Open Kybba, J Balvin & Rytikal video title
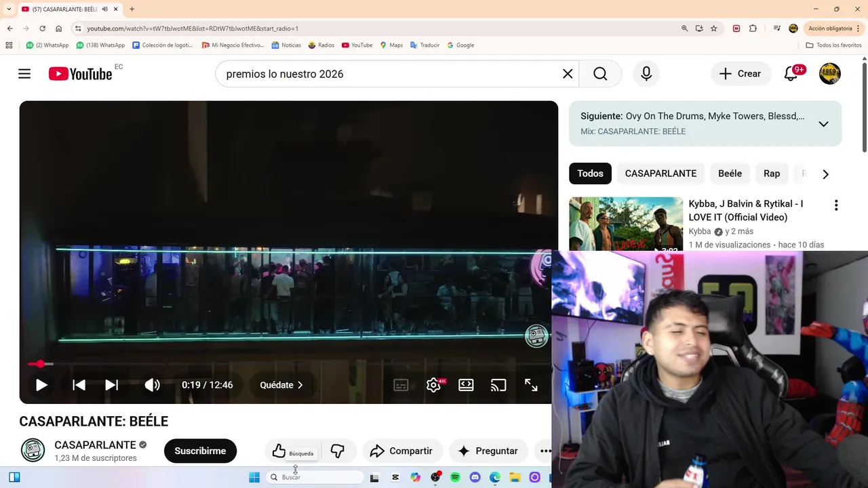 [x=746, y=210]
